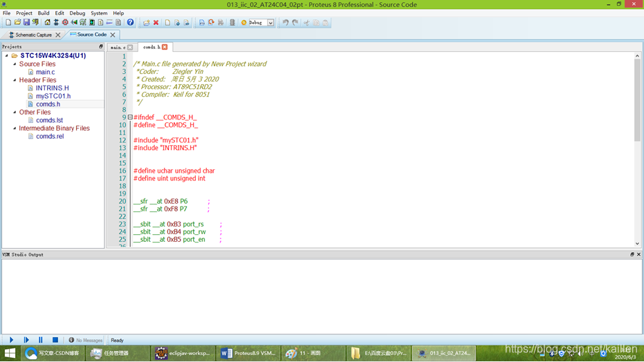
Task: Click the Schematic Capture toolbar icon
Action: (x=56, y=23)
